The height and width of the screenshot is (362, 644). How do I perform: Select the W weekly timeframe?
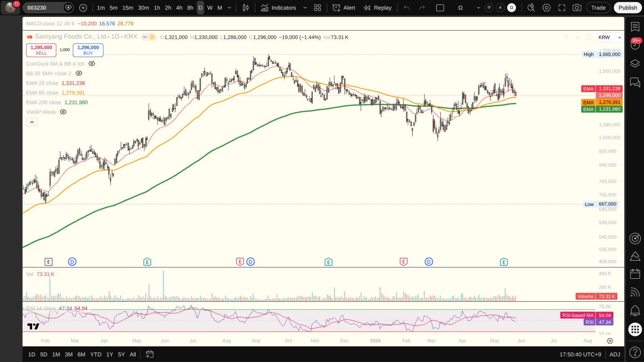coord(210,8)
